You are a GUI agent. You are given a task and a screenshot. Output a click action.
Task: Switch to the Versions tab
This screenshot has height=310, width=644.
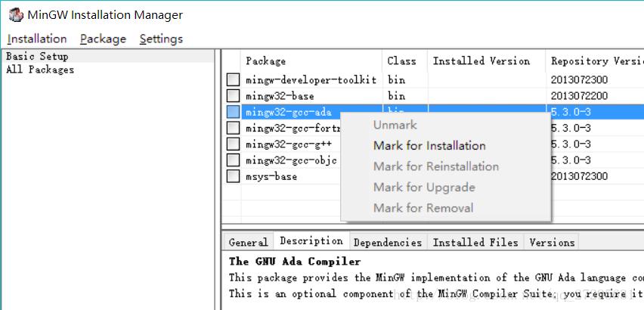pos(552,242)
